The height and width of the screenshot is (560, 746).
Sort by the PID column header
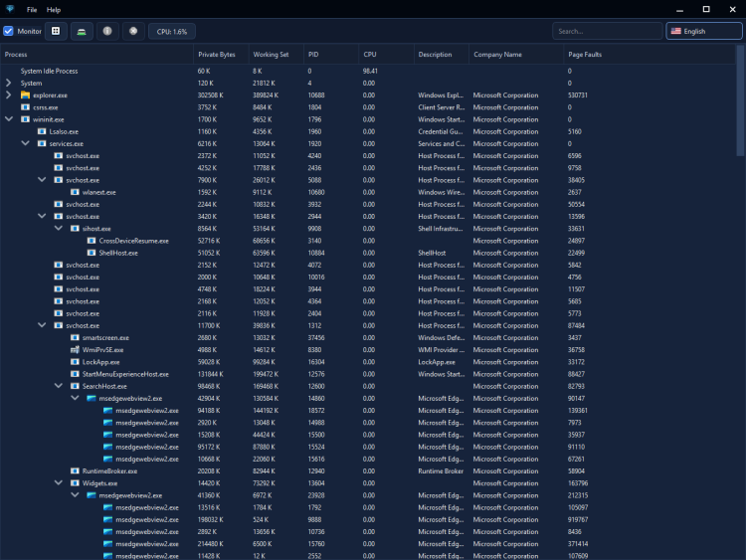(331, 55)
